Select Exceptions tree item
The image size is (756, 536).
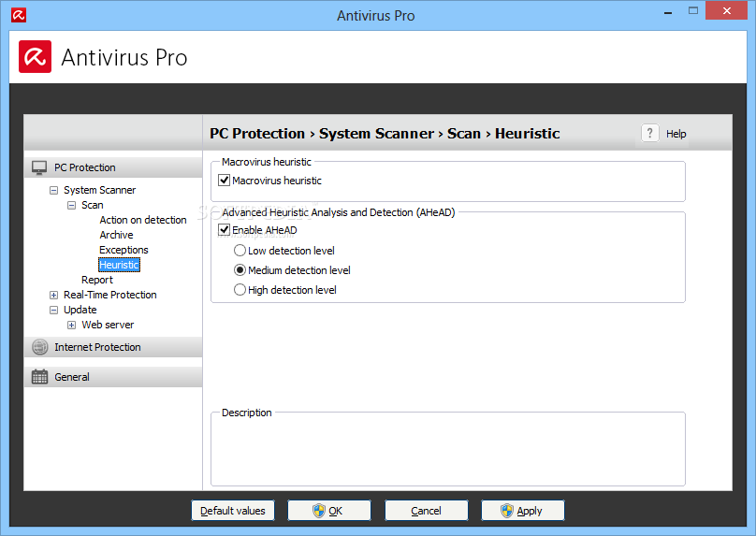[124, 250]
